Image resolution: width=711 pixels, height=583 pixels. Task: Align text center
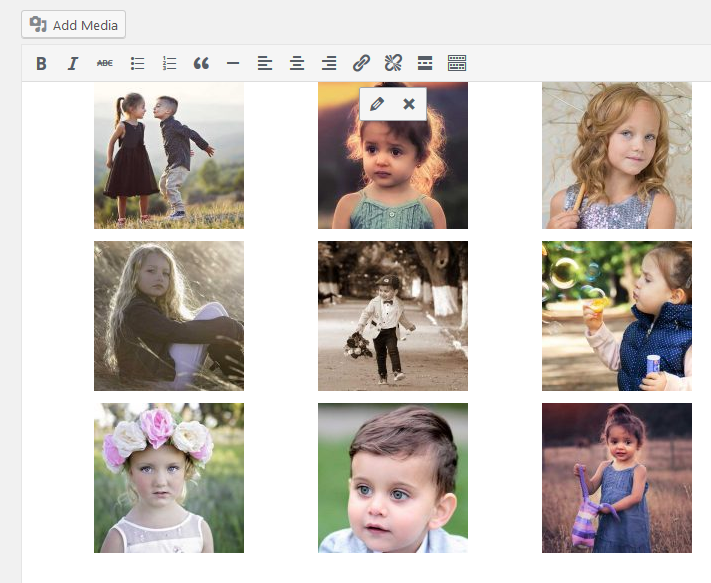[x=297, y=64]
